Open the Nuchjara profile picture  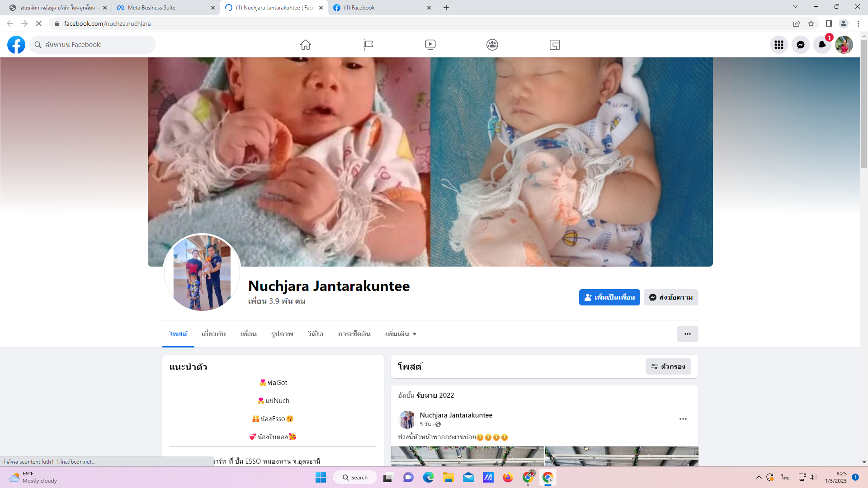(x=202, y=272)
